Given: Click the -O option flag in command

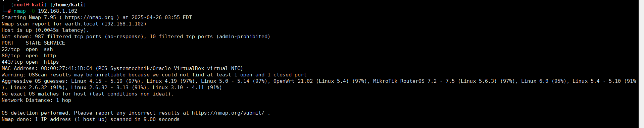Looking at the screenshot, I should click(x=32, y=11).
